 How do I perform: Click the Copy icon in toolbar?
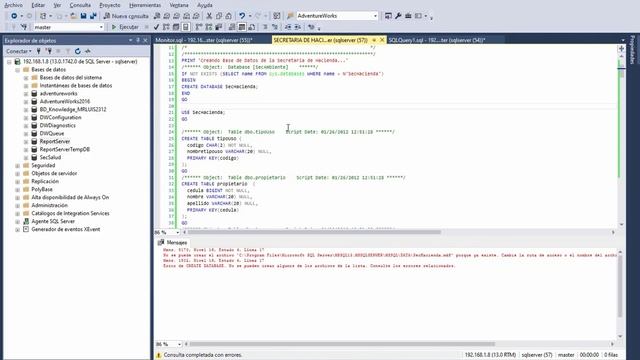pyautogui.click(x=219, y=16)
